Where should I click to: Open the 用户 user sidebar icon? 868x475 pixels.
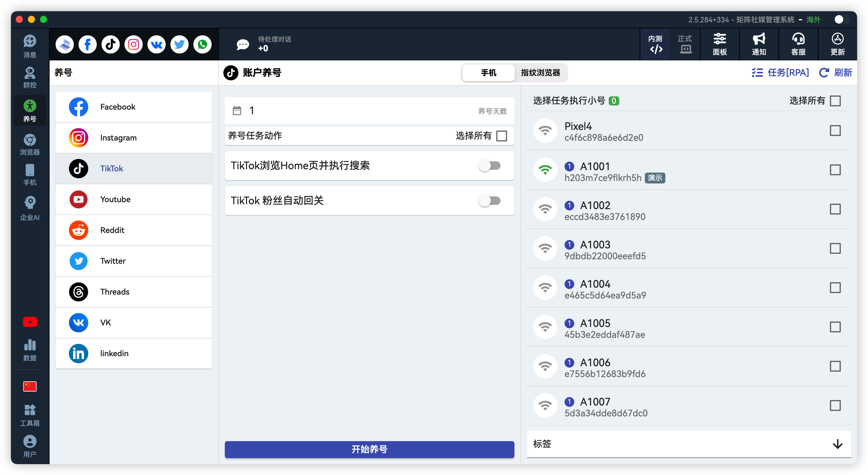pos(30,446)
